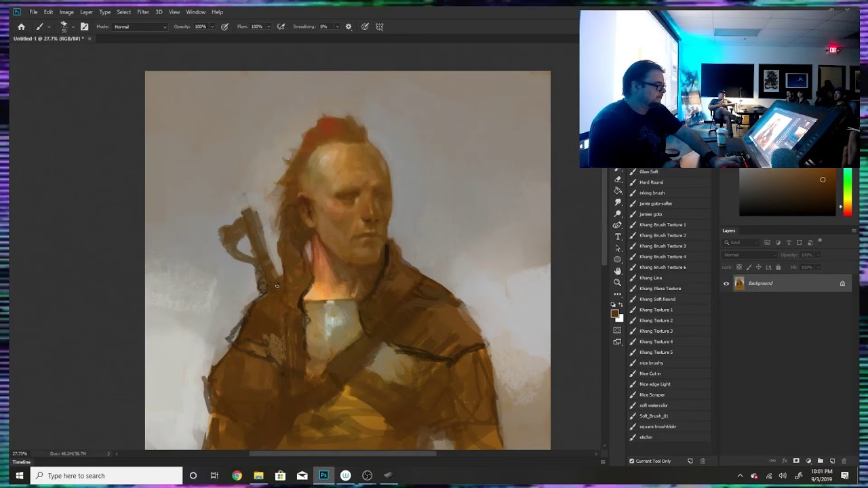The width and height of the screenshot is (868, 488).
Task: Select the Dodge tool
Action: click(x=618, y=213)
